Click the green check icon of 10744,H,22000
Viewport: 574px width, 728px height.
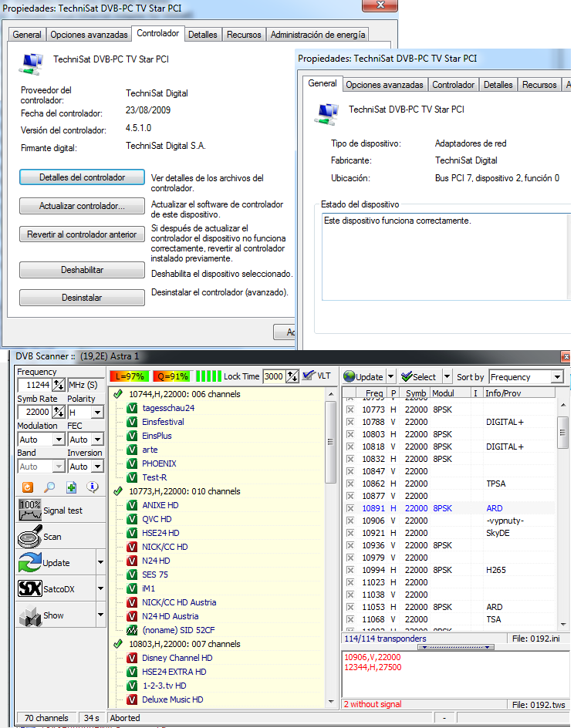pyautogui.click(x=118, y=394)
